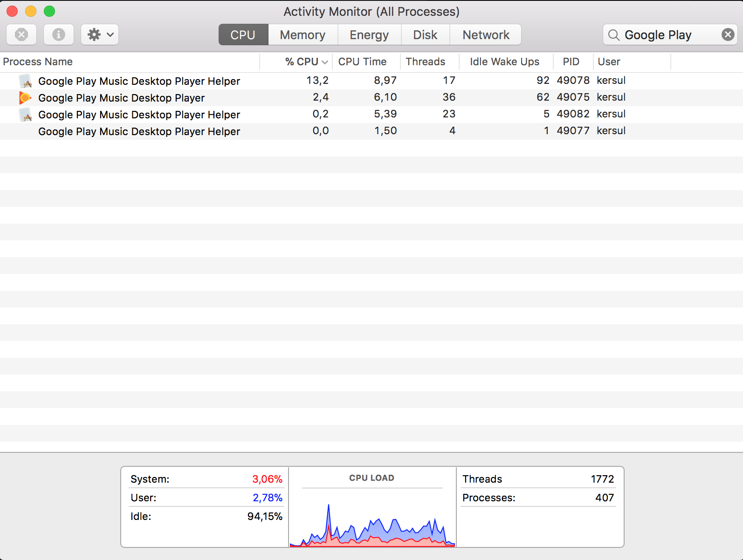Sort by User column header
The image size is (743, 560).
[632, 61]
